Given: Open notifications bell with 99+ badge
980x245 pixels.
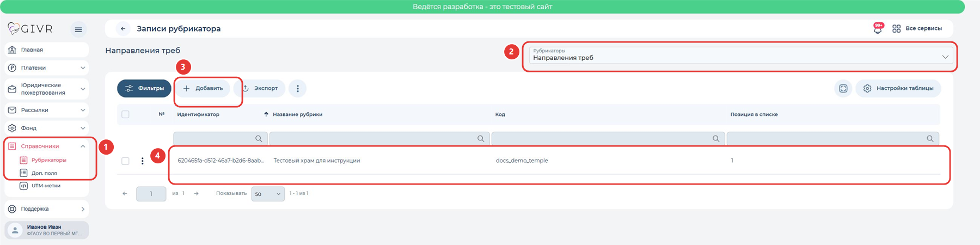Looking at the screenshot, I should pyautogui.click(x=878, y=29).
